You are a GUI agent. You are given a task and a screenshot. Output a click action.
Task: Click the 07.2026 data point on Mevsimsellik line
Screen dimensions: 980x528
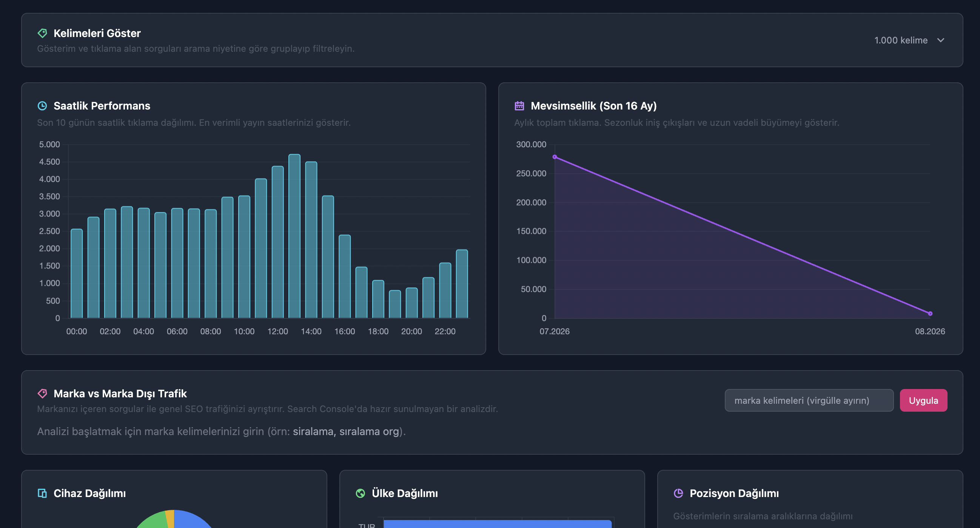click(555, 157)
